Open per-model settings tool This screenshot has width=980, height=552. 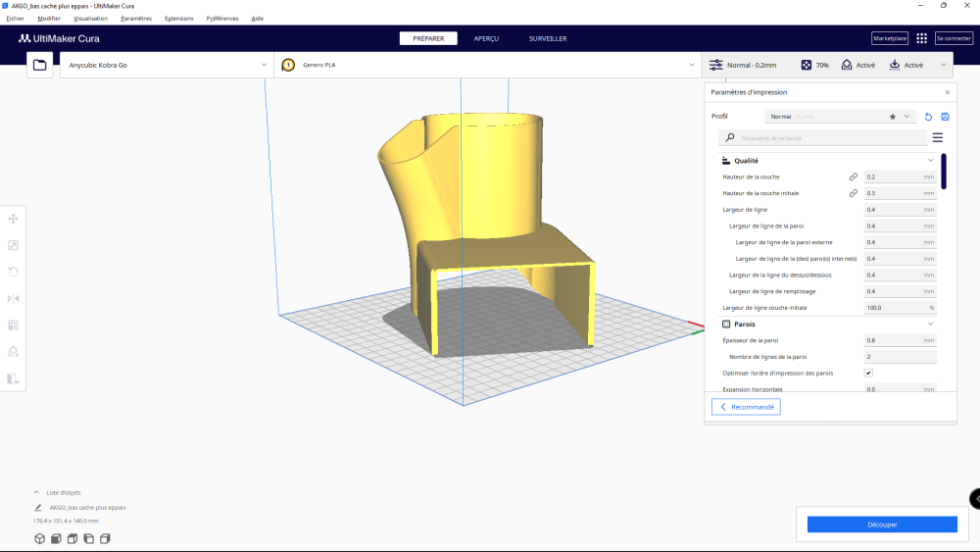[x=13, y=326]
